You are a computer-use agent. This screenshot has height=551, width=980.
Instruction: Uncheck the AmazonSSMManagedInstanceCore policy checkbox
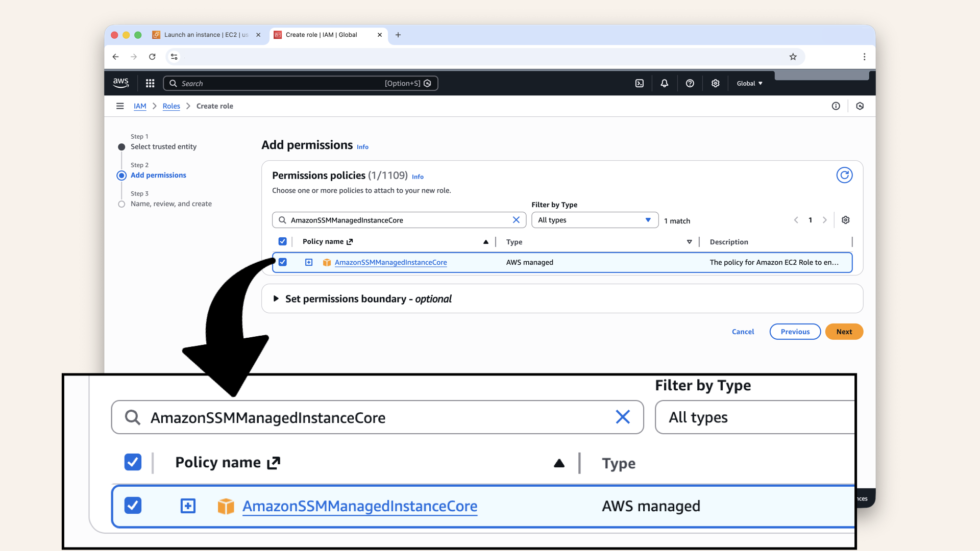point(282,262)
